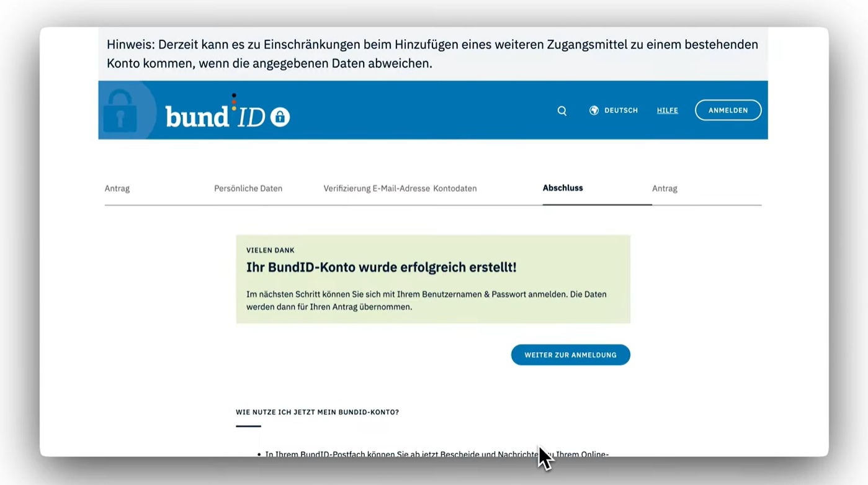The image size is (868, 485).
Task: Select the first Antrag step
Action: (x=117, y=188)
